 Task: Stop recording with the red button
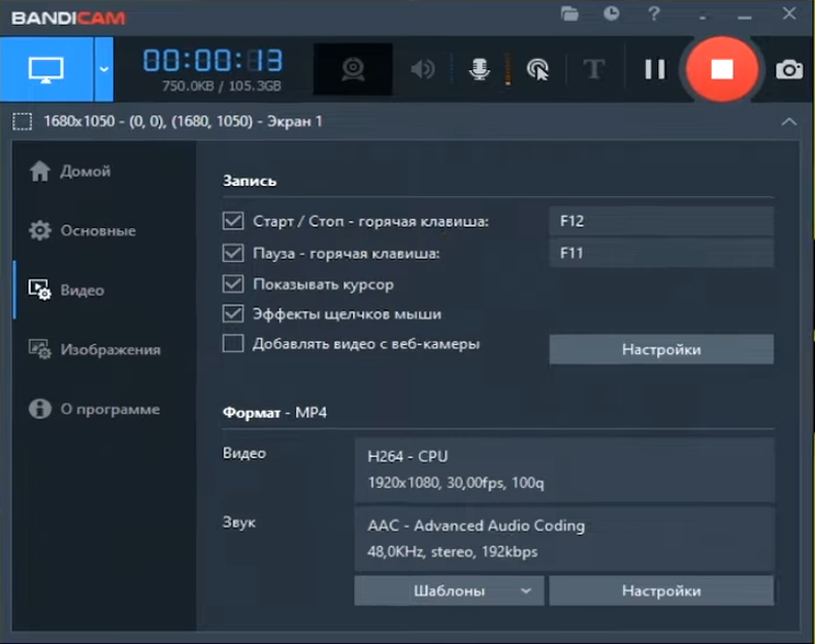point(722,68)
